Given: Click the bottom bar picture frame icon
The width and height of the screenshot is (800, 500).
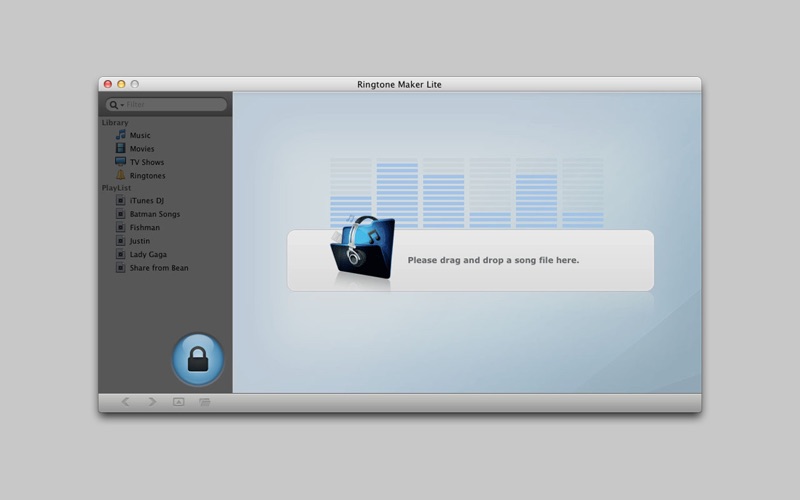Looking at the screenshot, I should (x=179, y=402).
